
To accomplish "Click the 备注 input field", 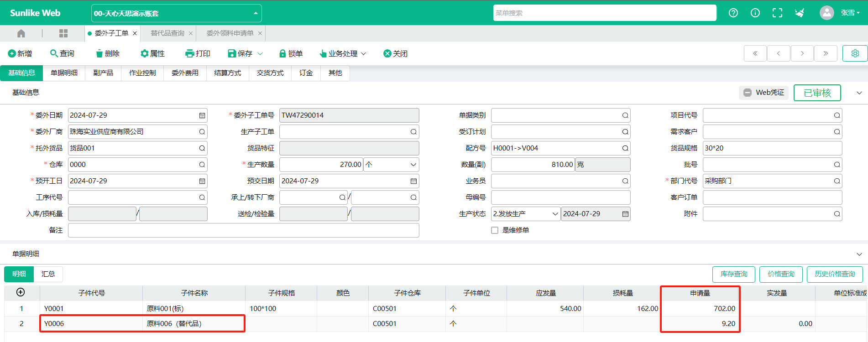I will tap(243, 230).
